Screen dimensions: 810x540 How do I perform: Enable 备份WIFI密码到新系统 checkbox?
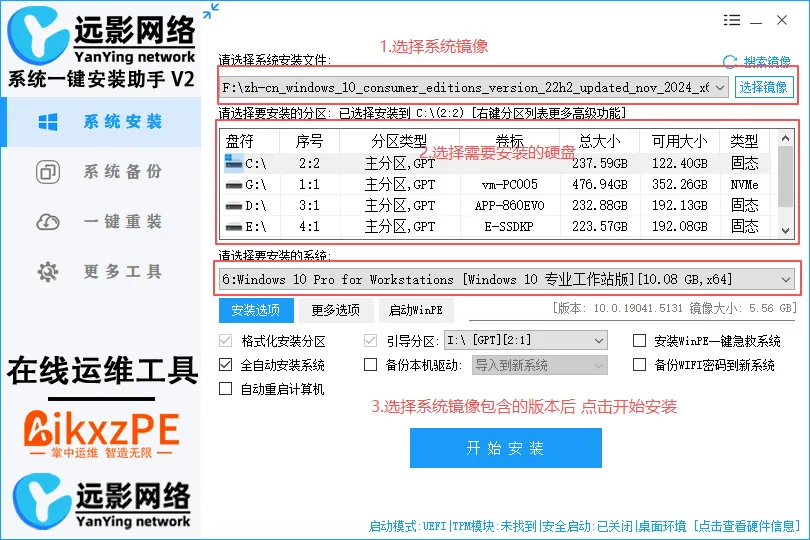(640, 365)
